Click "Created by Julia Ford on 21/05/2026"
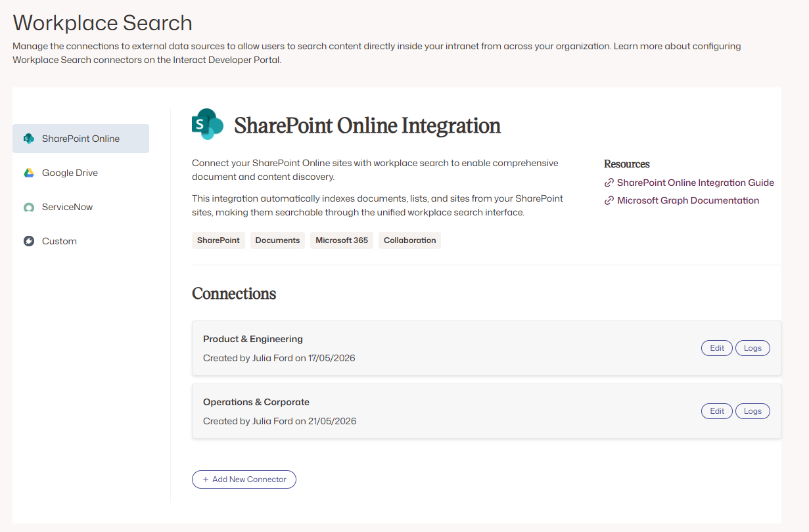The width and height of the screenshot is (809, 532). (x=280, y=421)
